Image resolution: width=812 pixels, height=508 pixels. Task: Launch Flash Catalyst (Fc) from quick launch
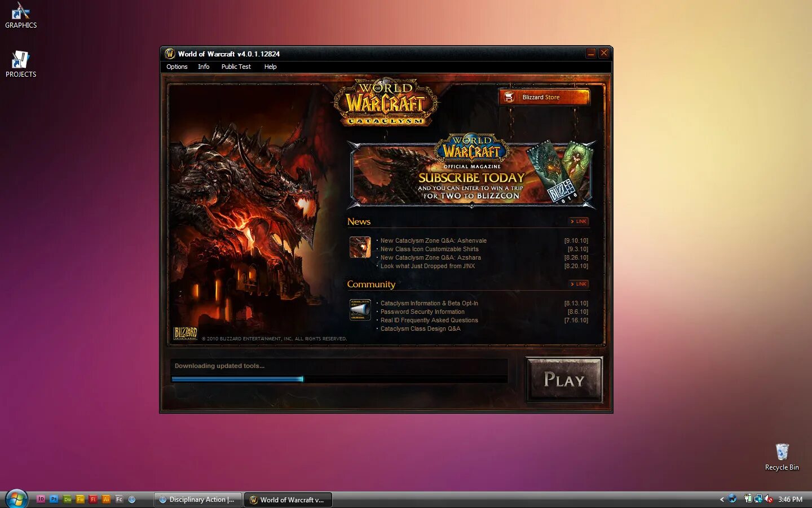119,499
